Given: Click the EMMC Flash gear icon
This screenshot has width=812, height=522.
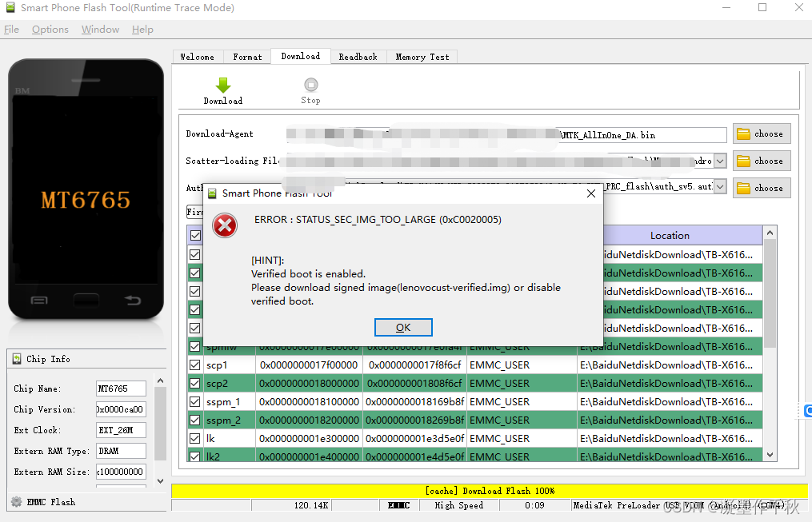Looking at the screenshot, I should pos(17,502).
